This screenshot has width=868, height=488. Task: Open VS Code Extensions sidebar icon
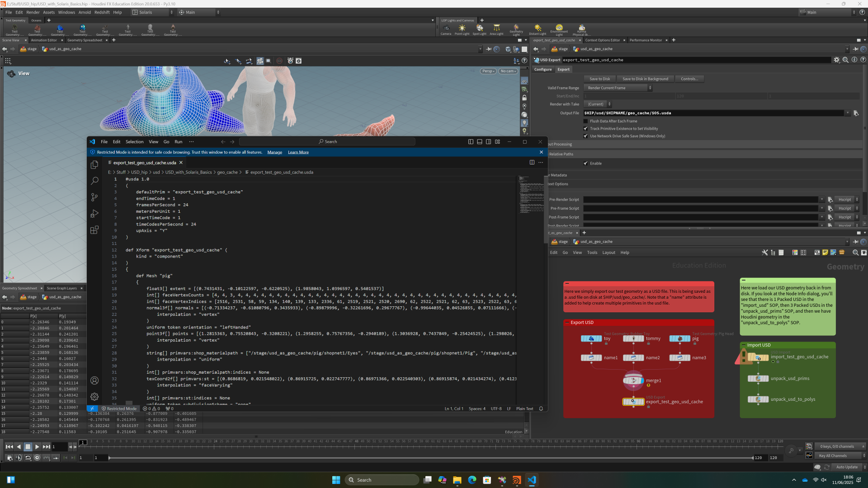(94, 230)
